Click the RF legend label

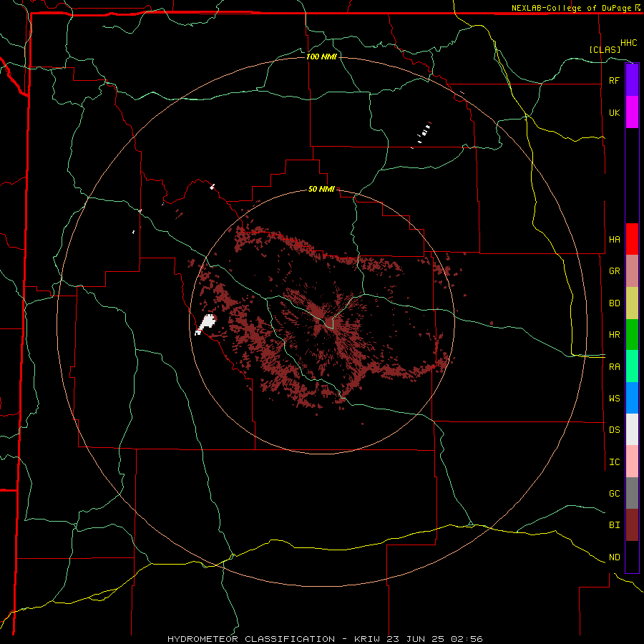(614, 80)
